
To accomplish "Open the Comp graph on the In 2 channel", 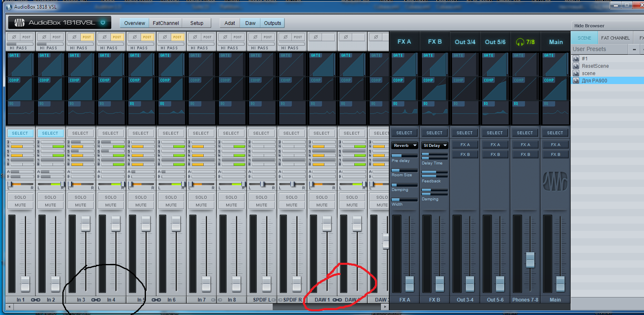I will (51, 89).
